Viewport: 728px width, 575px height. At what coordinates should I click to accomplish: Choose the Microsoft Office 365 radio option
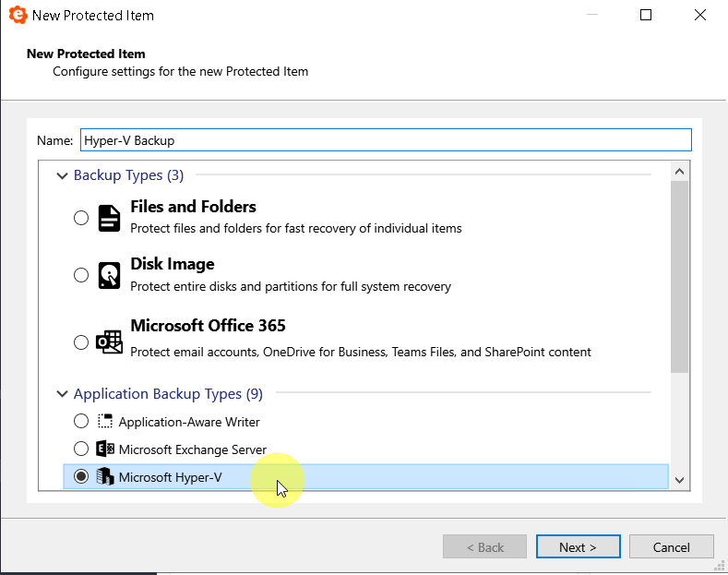[x=81, y=342]
